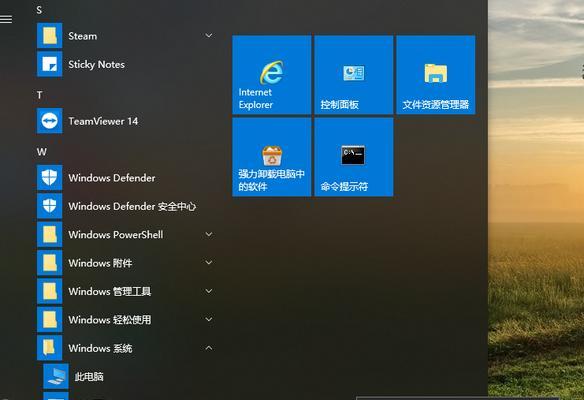Click the Windows Defender shield icon

50,178
